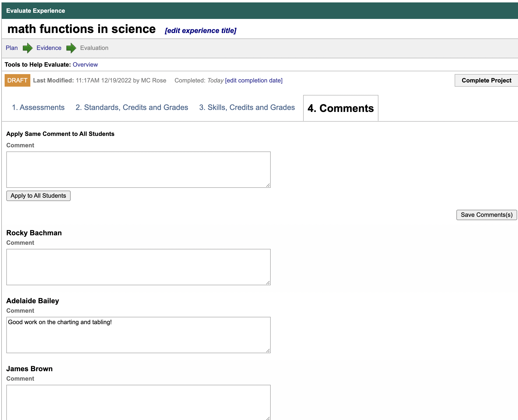Viewport: 518px width, 420px height.
Task: Click edit experience title link
Action: (x=200, y=31)
